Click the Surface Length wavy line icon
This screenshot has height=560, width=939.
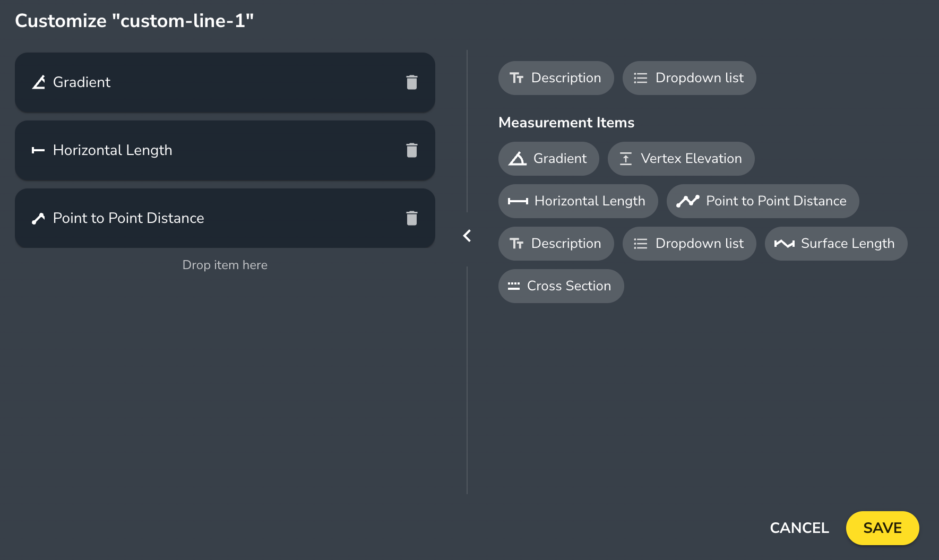(x=785, y=244)
